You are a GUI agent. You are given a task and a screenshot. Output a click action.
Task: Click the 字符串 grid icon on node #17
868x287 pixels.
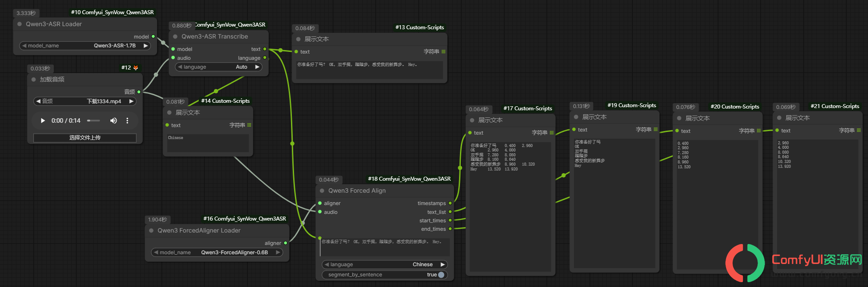point(552,133)
